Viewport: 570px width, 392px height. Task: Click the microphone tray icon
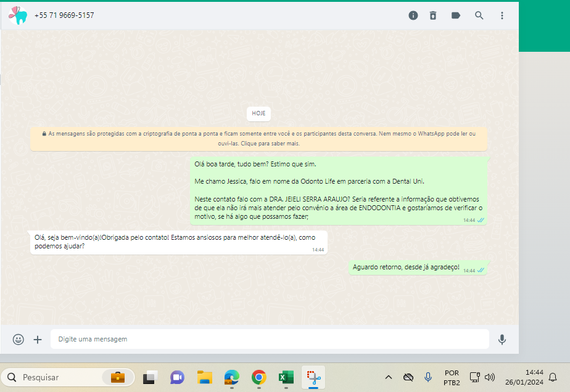pos(428,377)
